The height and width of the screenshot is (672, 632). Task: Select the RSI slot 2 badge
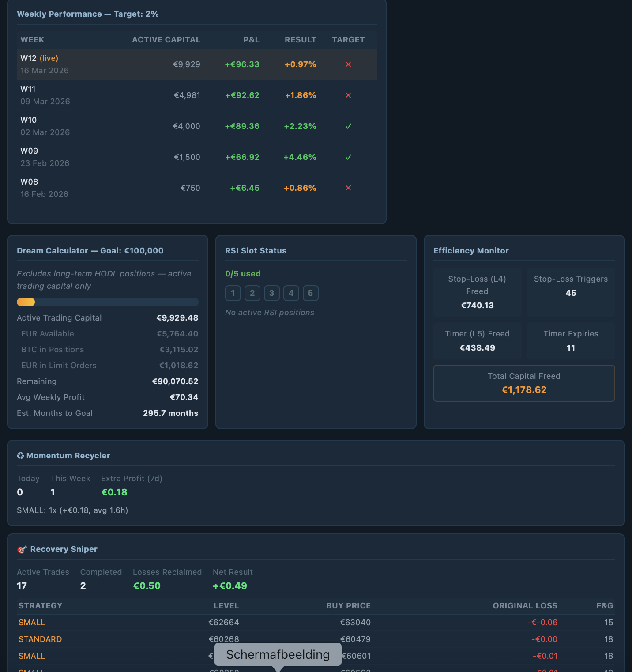[252, 293]
